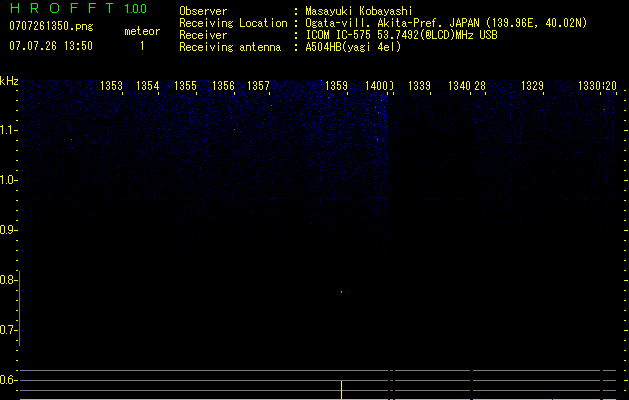Click the 1.1 kHz axis label
The height and width of the screenshot is (400, 629).
click(x=8, y=130)
